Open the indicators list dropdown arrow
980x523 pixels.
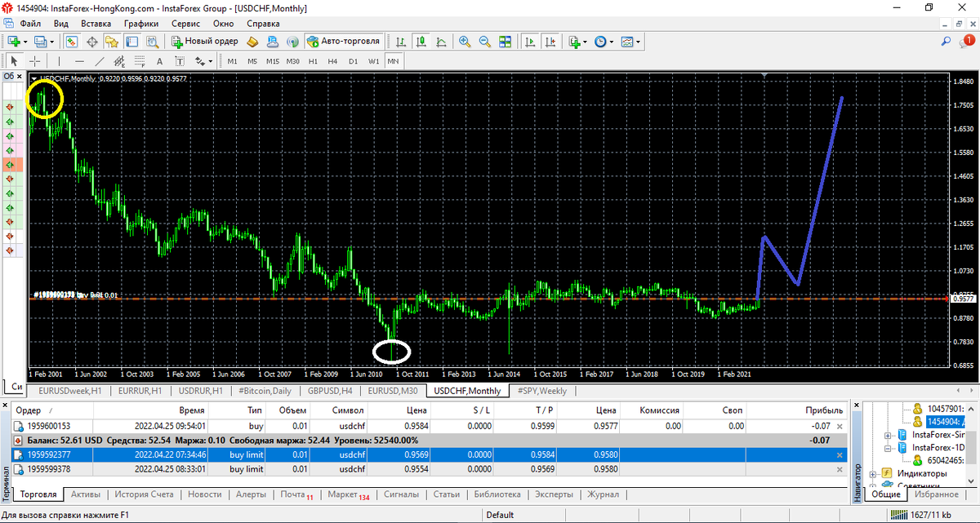(586, 41)
